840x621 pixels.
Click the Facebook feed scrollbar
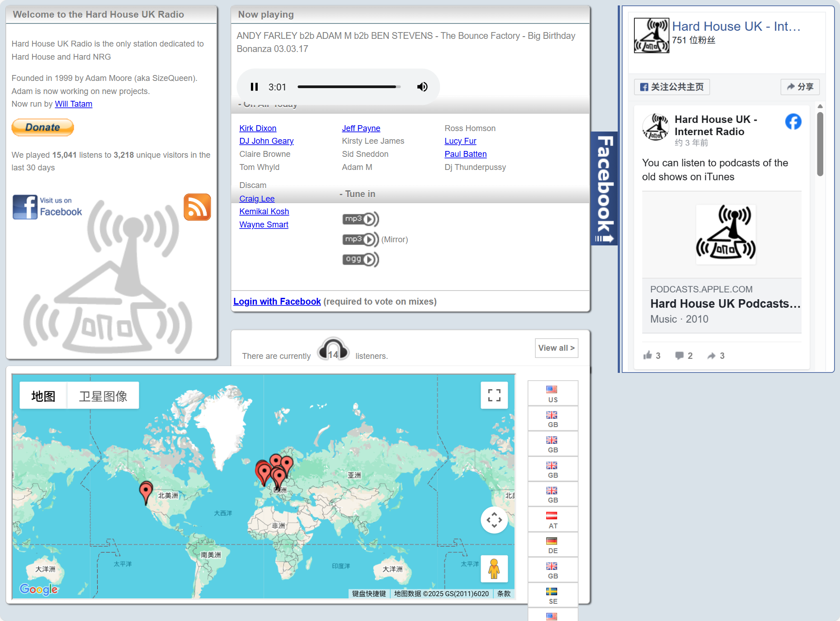820,145
